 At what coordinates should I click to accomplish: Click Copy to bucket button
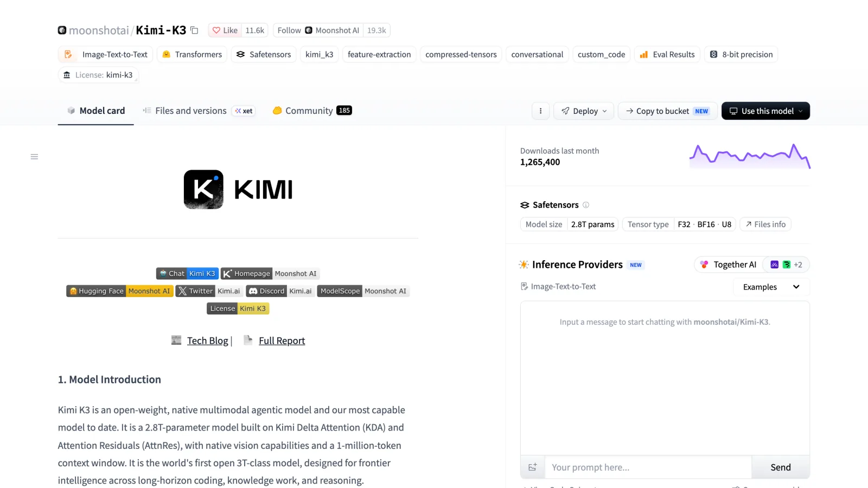[x=667, y=111]
